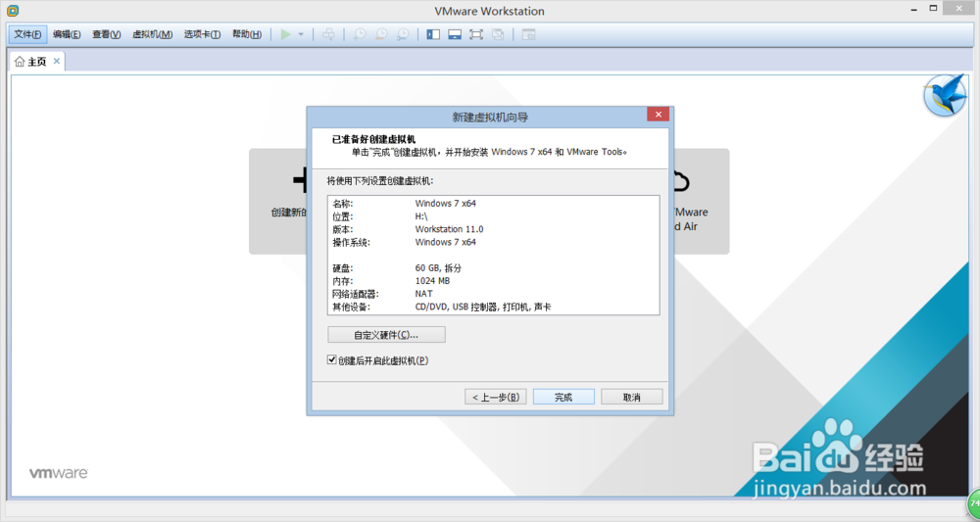Click the 位置 value H:\
The width and height of the screenshot is (980, 522).
pyautogui.click(x=421, y=216)
